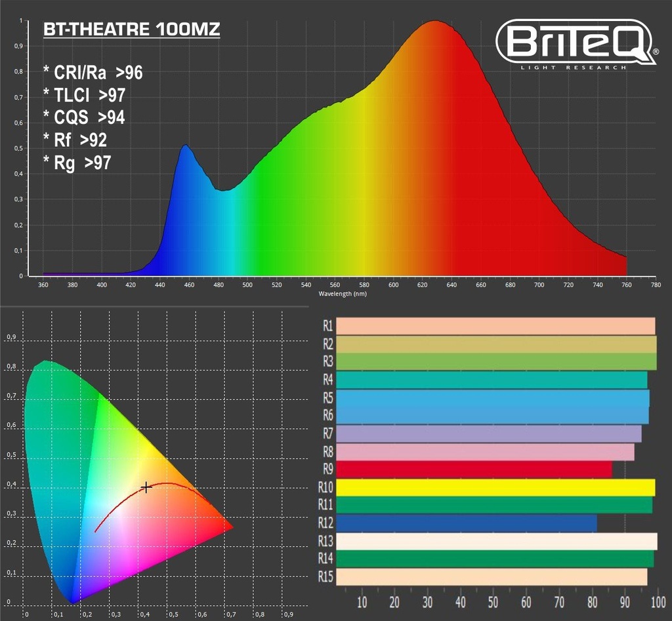Click the BT-THEATRE 100MZ title
This screenshot has height=621, width=672.
pos(131,30)
